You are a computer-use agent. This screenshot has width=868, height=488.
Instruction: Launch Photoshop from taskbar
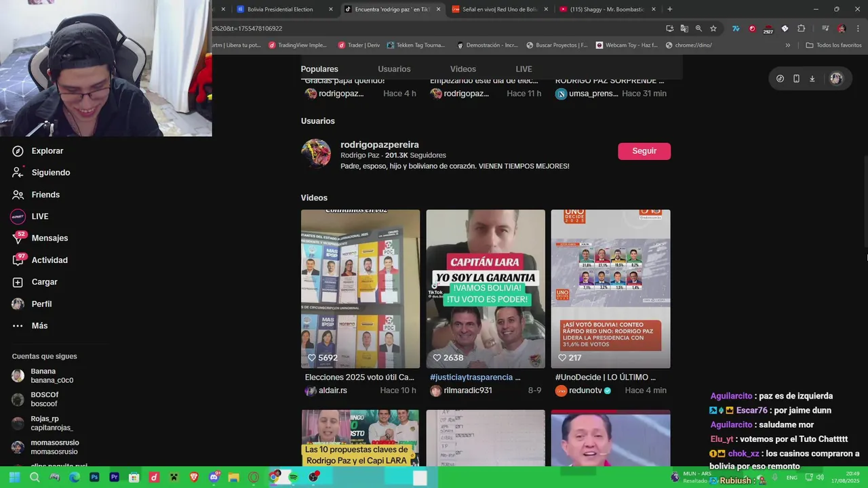pyautogui.click(x=94, y=477)
